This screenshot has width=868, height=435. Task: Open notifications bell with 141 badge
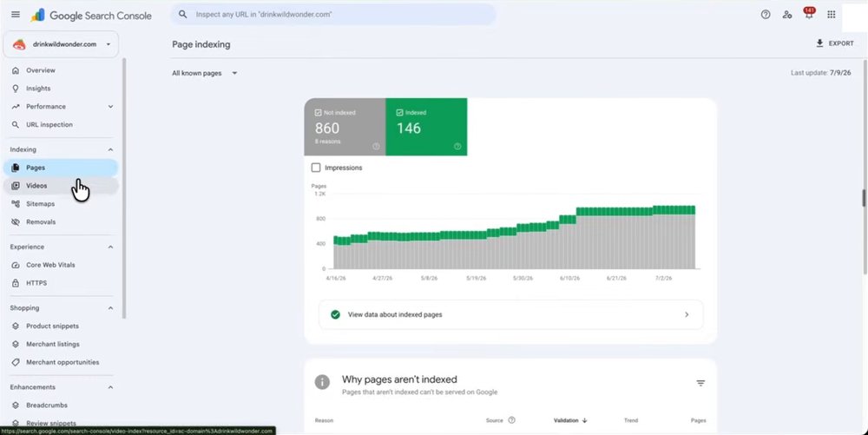coord(809,13)
